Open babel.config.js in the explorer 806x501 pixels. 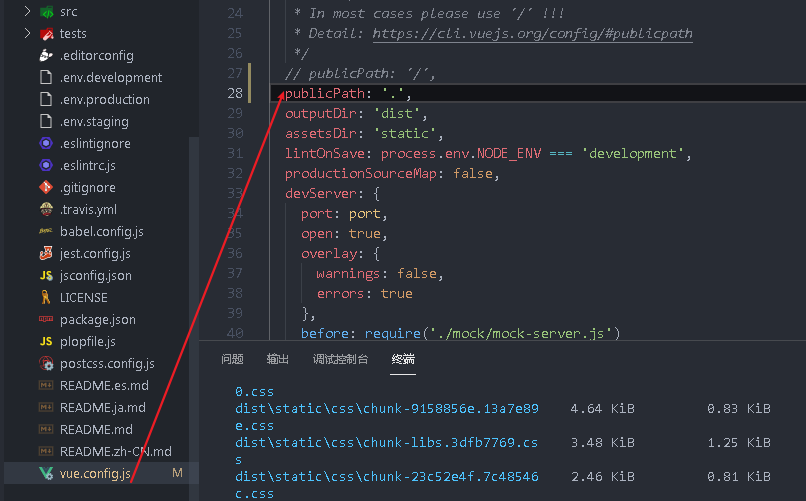(x=102, y=232)
